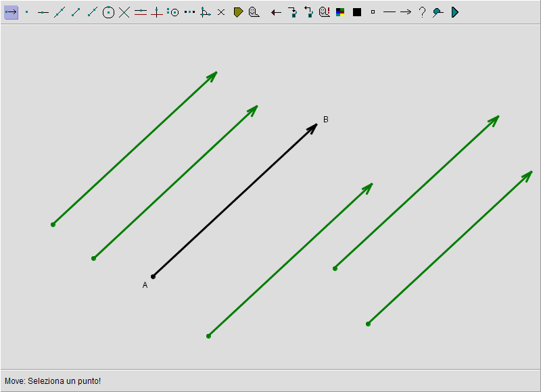
Task: Select the single Point tool
Action: click(x=27, y=12)
